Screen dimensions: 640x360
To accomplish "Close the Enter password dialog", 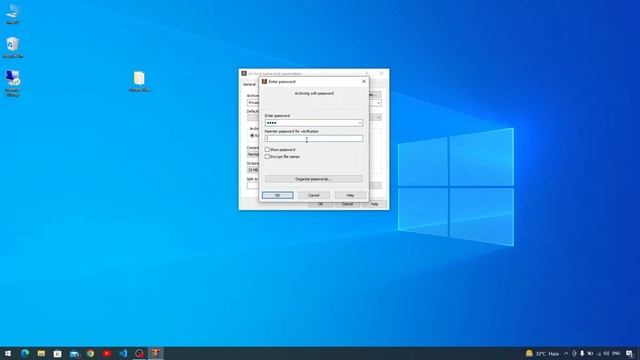I will (x=364, y=82).
